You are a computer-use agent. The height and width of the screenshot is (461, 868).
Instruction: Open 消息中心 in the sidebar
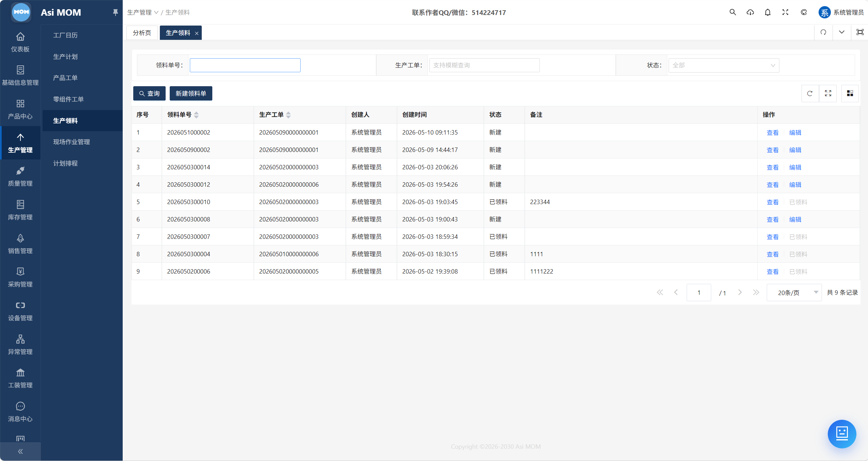(x=20, y=412)
